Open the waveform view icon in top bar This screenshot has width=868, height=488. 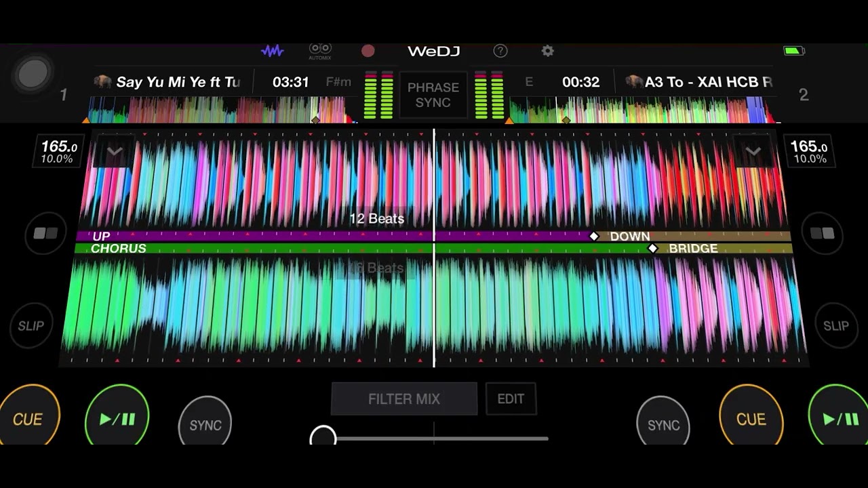[273, 51]
